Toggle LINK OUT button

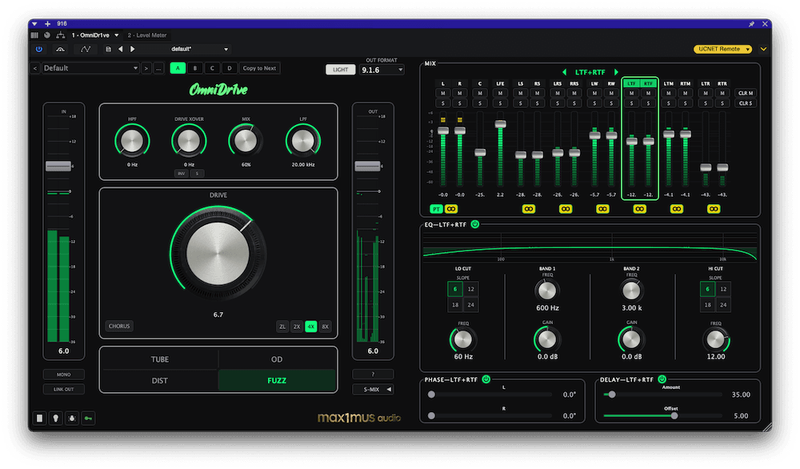64,389
